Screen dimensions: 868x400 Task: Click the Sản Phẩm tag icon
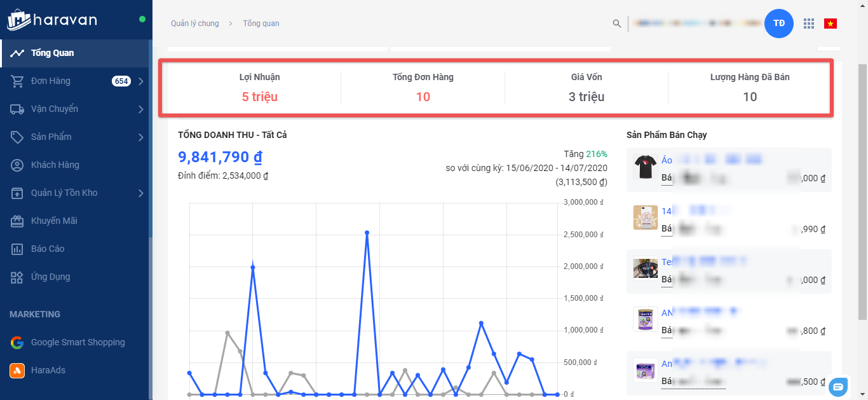tap(17, 137)
